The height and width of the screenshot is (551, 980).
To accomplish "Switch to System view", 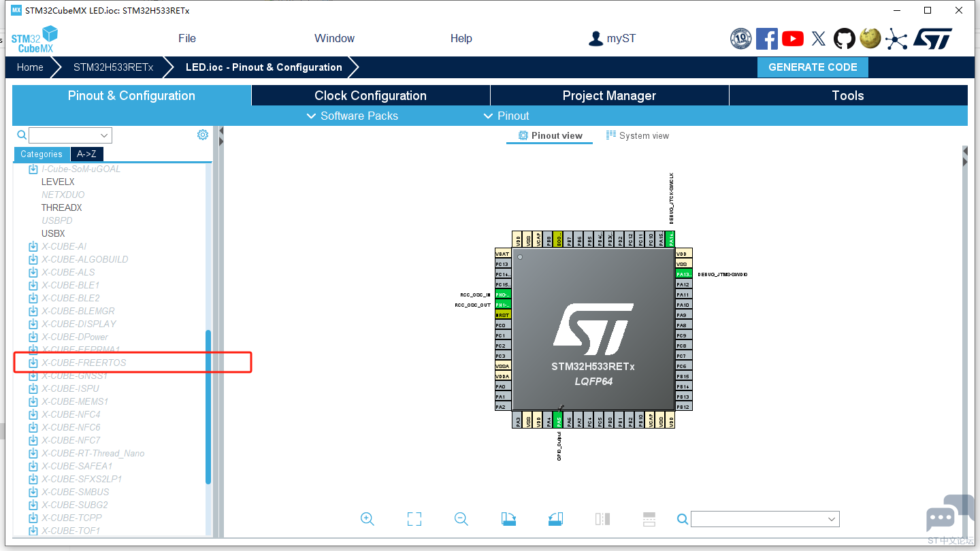I will (638, 135).
